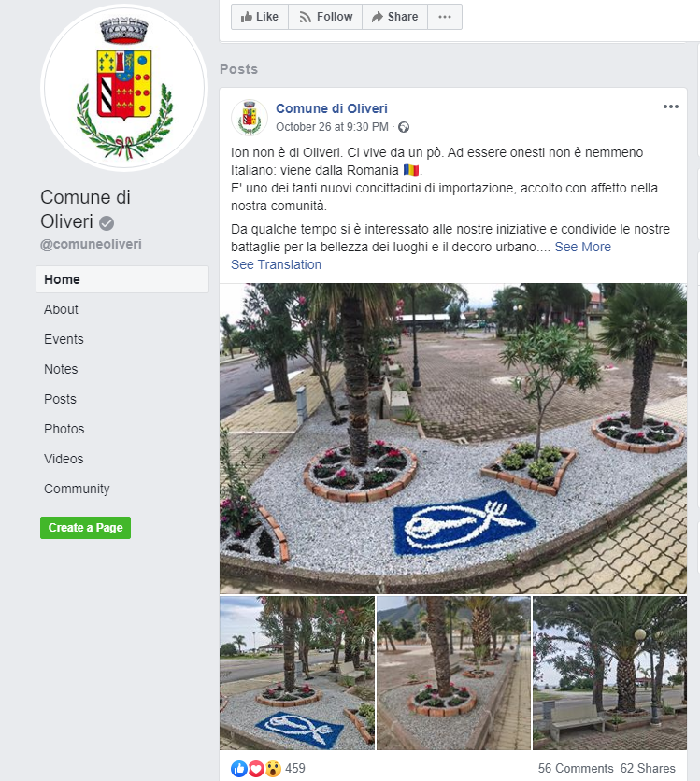
Task: Click the Like reaction icon
Action: 239,769
